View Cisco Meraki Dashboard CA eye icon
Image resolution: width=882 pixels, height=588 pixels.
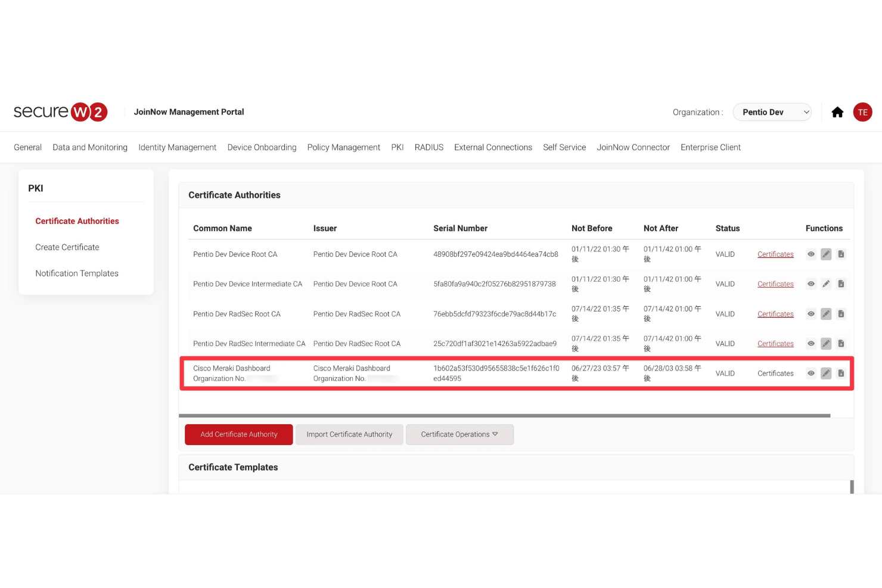[x=810, y=374]
